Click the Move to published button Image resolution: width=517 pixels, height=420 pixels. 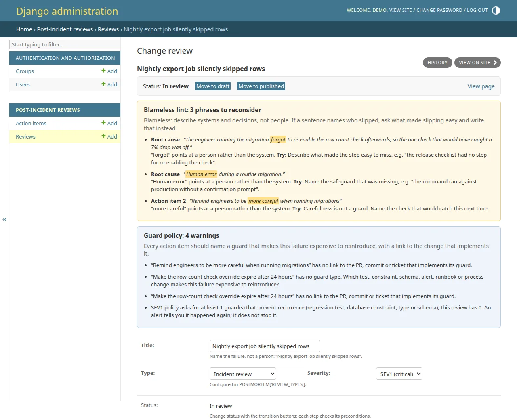click(261, 86)
